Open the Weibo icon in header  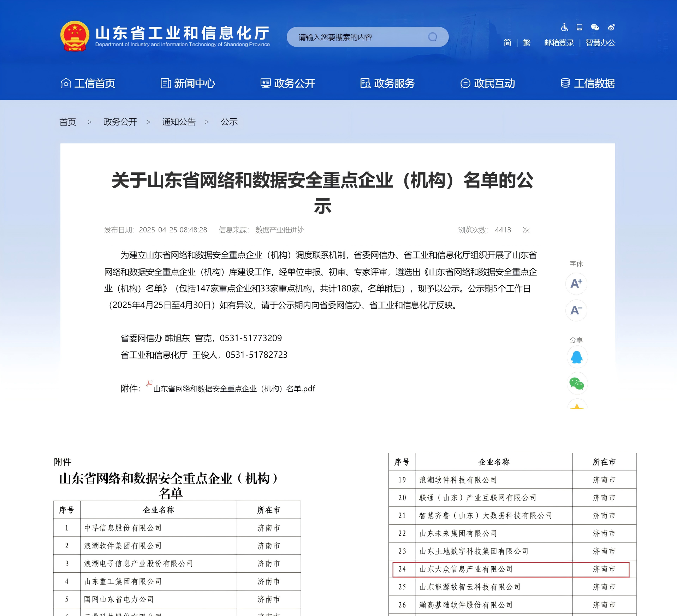[x=611, y=27]
